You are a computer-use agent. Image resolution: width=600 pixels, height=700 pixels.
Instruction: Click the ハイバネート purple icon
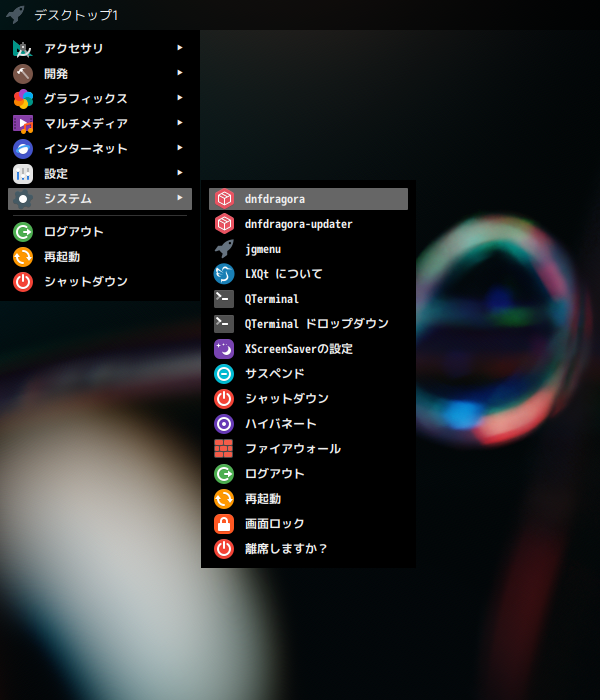pyautogui.click(x=224, y=424)
